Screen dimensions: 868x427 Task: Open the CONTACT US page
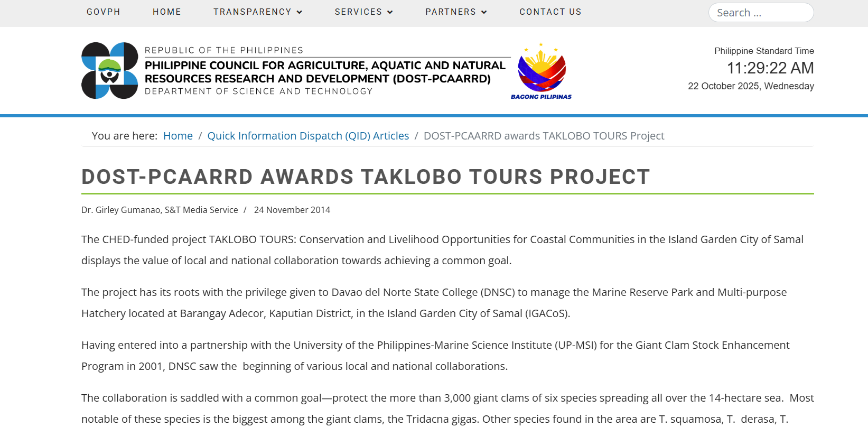click(550, 12)
